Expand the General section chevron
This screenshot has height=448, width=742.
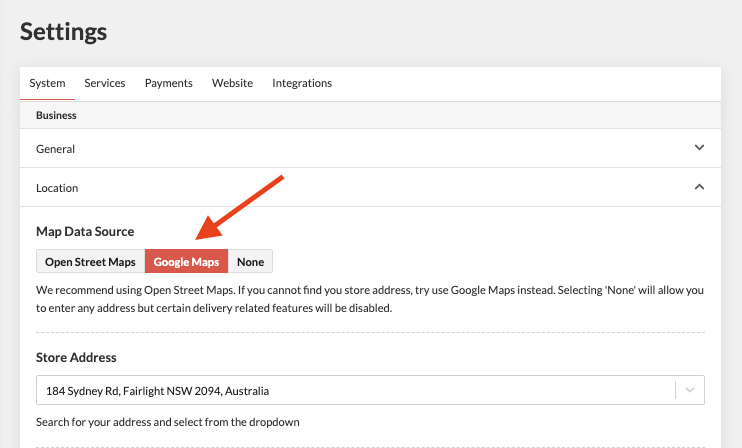pyautogui.click(x=699, y=148)
